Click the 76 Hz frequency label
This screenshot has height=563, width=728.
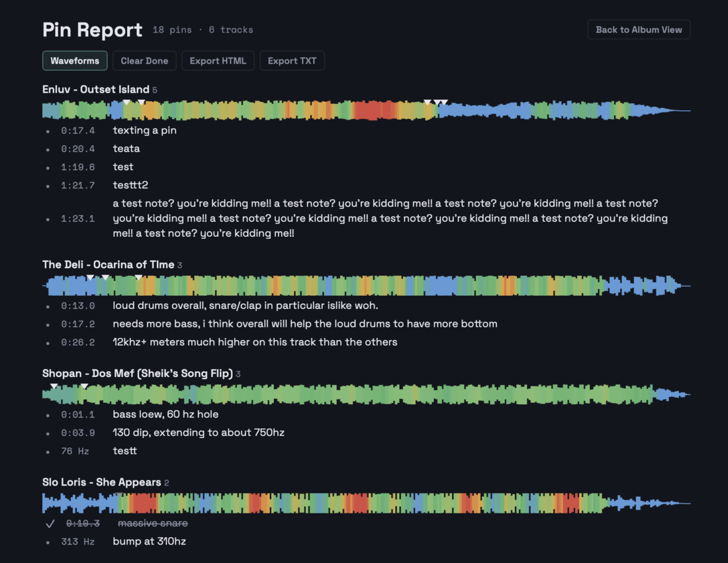[x=75, y=451]
